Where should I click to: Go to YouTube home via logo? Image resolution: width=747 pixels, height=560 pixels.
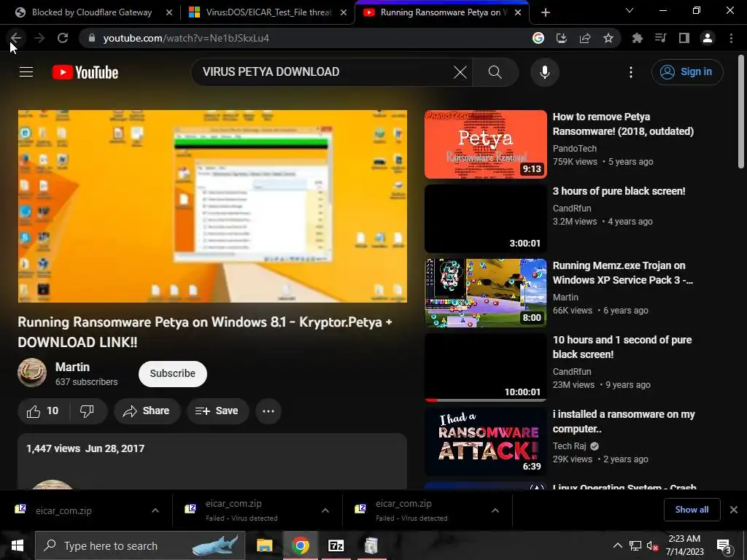pyautogui.click(x=85, y=72)
